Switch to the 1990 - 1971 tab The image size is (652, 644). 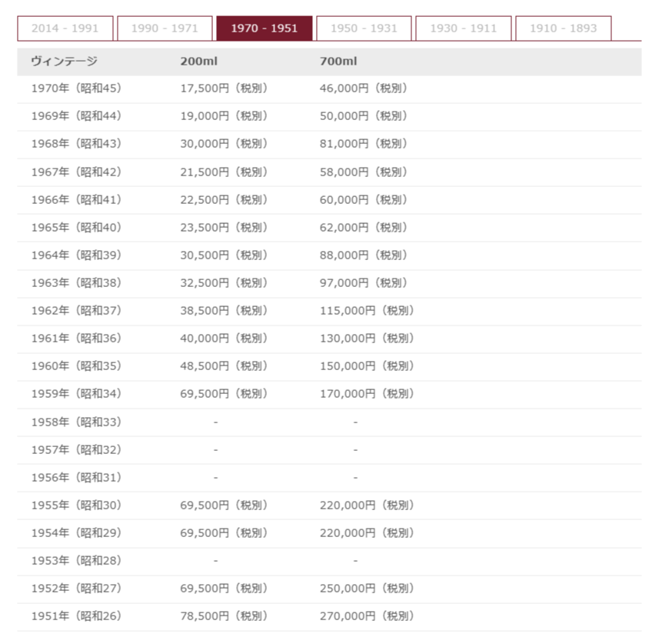pos(165,28)
